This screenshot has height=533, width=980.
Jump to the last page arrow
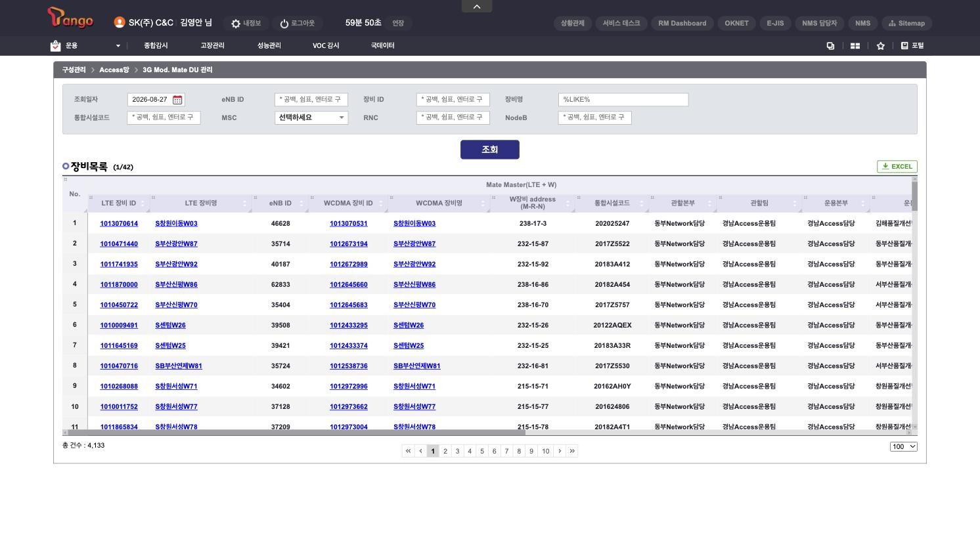click(572, 451)
